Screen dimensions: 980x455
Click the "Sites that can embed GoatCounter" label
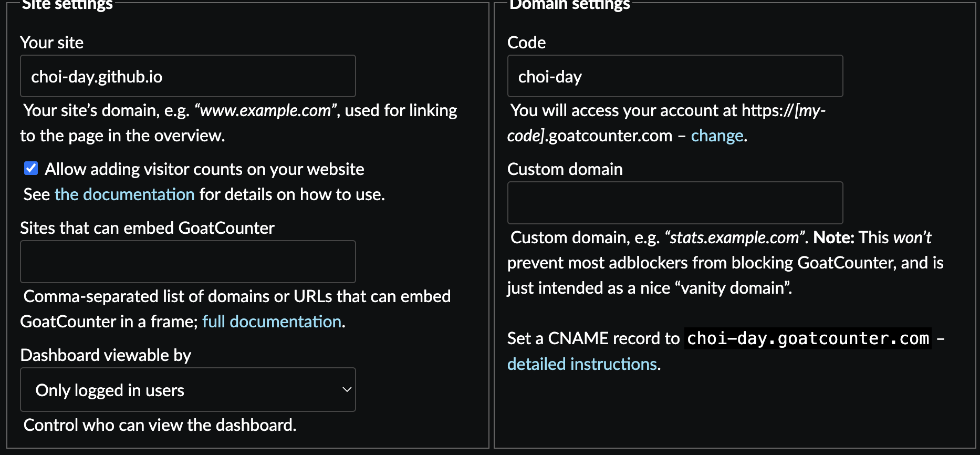147,228
